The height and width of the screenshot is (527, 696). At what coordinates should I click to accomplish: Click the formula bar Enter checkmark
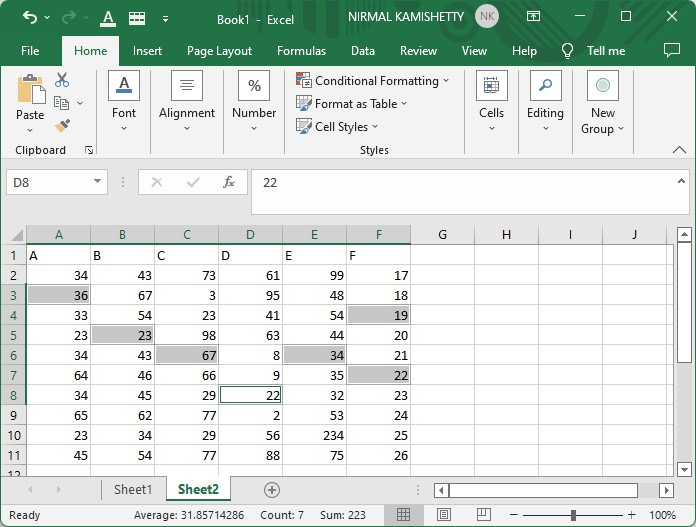click(193, 182)
